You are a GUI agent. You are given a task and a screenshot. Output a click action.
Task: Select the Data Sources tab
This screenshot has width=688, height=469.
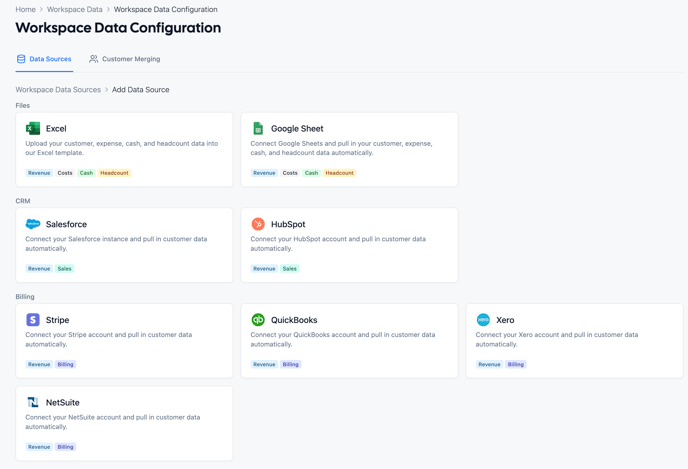44,59
